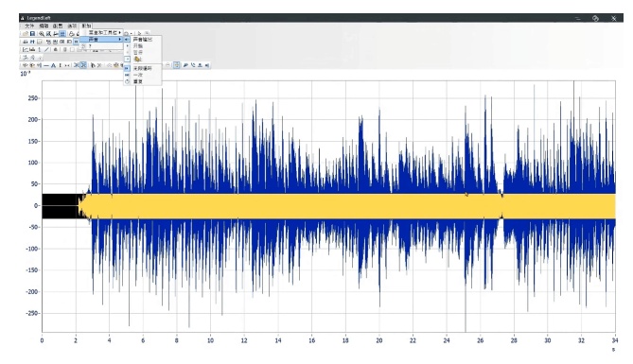Toggle the highlighted grid icon in top toolbar
Image resolution: width=633 pixels, height=364 pixels.
click(x=62, y=34)
